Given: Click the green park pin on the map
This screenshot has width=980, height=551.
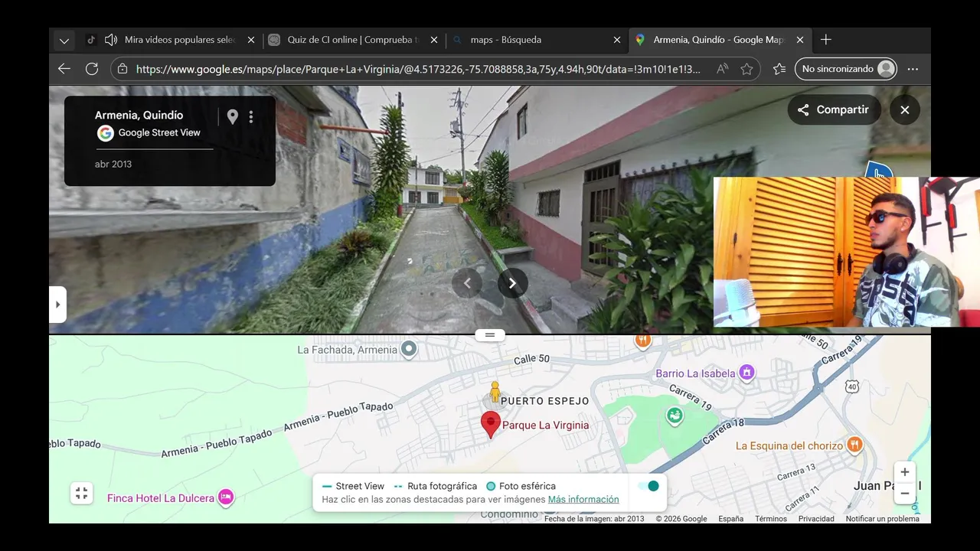Looking at the screenshot, I should click(675, 416).
